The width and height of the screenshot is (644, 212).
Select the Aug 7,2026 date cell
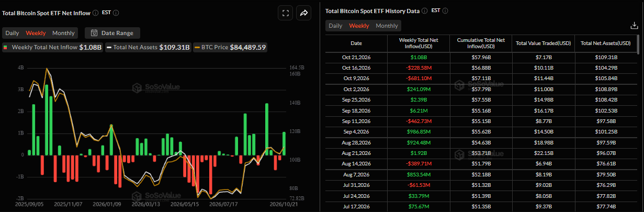[356, 174]
